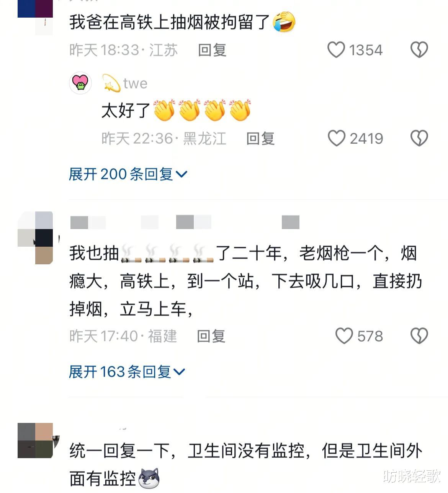Screen dimensions: 448x493
Task: Like the comment with 1354 likes
Action: [x=336, y=50]
